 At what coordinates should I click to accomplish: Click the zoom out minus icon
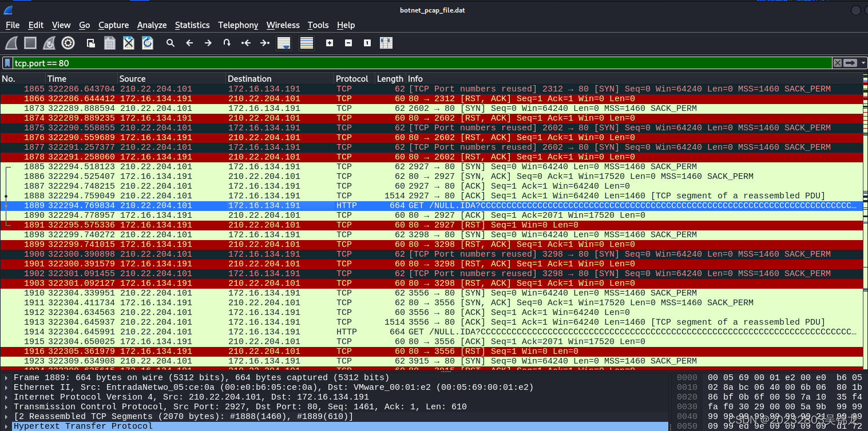(348, 43)
